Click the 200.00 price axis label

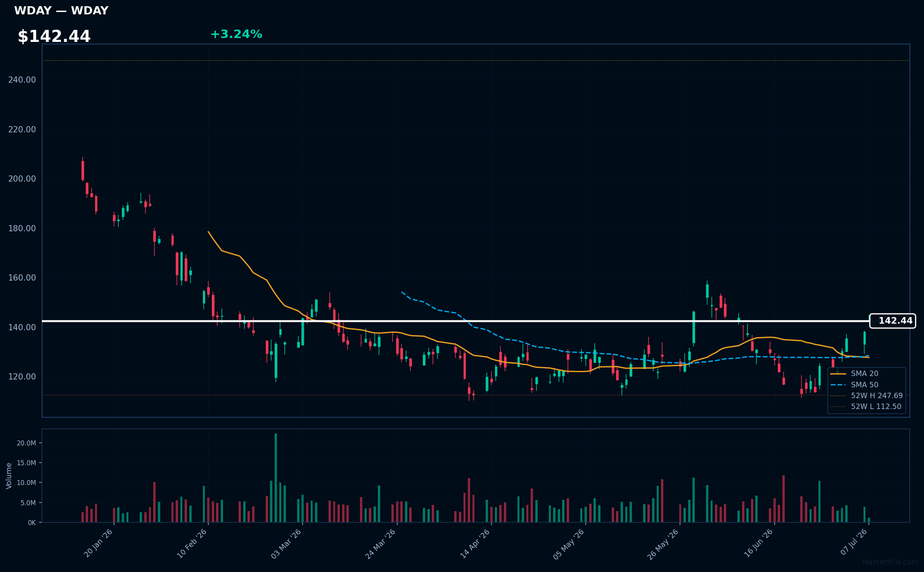[22, 179]
